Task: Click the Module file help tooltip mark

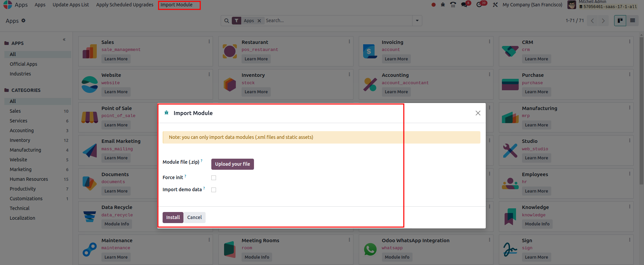Action: 201,161
